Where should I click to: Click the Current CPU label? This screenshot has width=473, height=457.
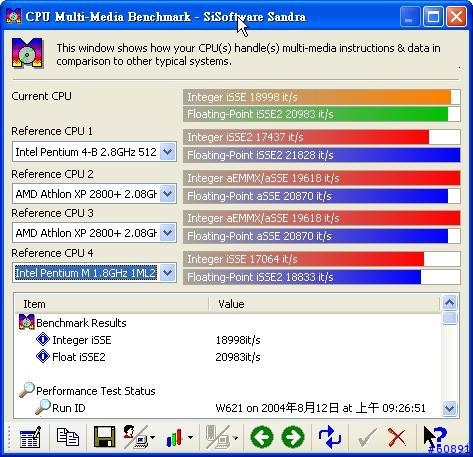pos(41,96)
